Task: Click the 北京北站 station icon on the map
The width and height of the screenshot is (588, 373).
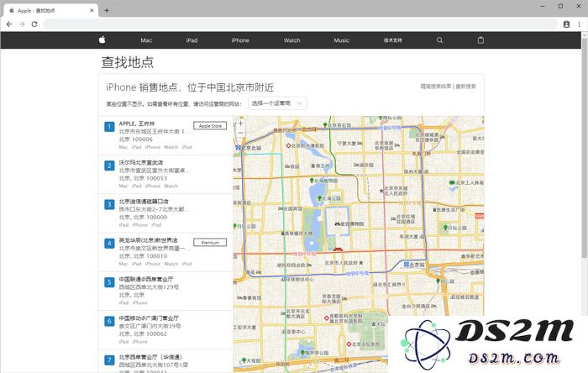Action: click(238, 148)
